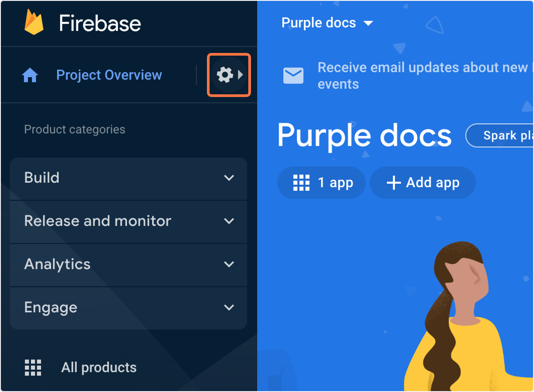Click the 1 app button

coord(321,182)
